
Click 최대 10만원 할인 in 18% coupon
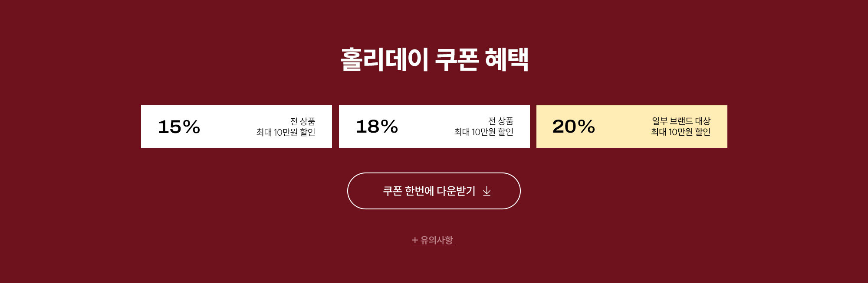pyautogui.click(x=483, y=132)
